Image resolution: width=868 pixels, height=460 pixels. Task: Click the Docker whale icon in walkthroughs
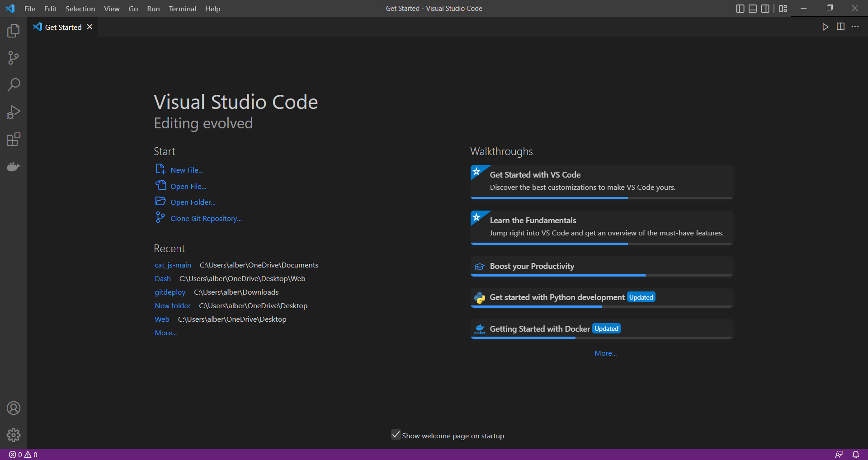tap(480, 329)
